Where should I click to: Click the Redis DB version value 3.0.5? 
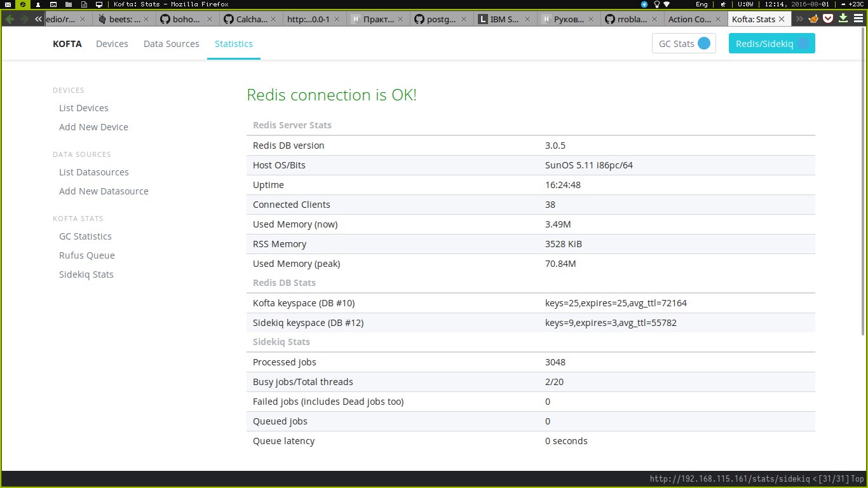(555, 146)
